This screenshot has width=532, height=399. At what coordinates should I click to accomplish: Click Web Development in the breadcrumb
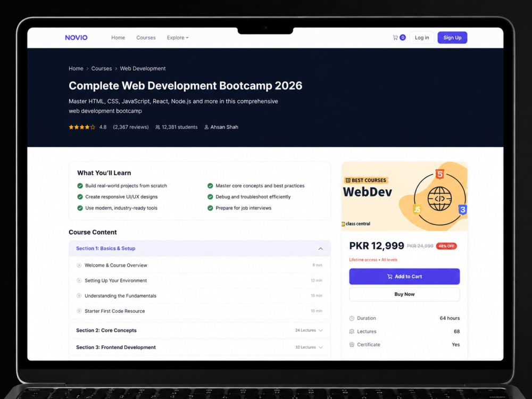click(143, 69)
